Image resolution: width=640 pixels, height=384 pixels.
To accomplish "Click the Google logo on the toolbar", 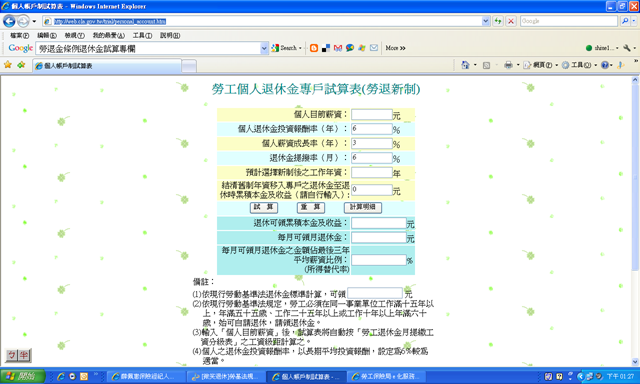I will click(20, 48).
